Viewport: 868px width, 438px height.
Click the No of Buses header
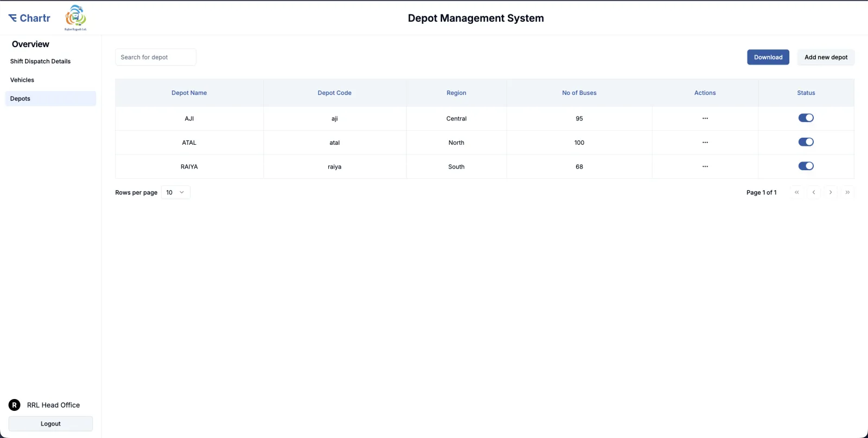(579, 93)
